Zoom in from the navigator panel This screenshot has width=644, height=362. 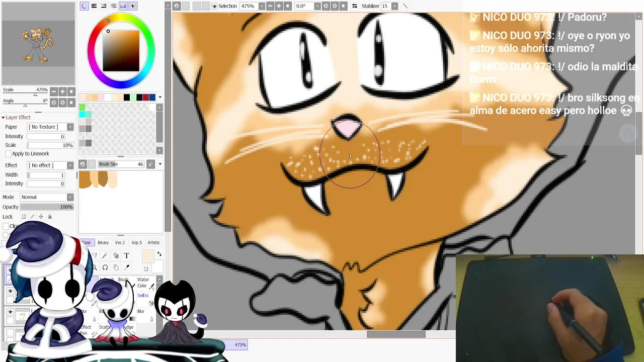(x=62, y=92)
